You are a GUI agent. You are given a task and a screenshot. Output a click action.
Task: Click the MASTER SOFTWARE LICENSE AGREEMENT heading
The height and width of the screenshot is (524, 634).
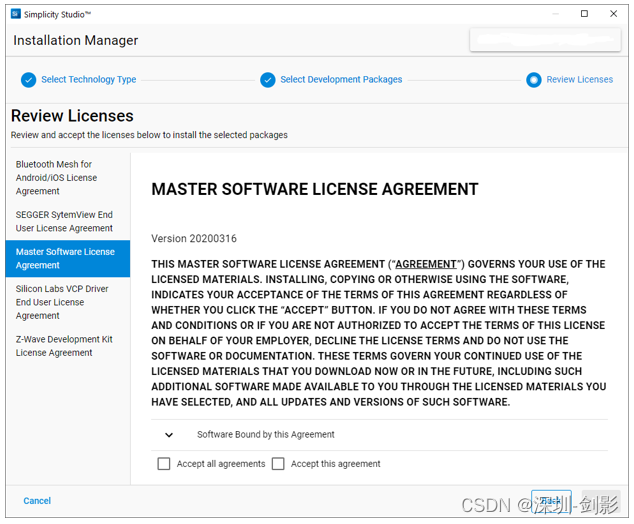click(315, 189)
